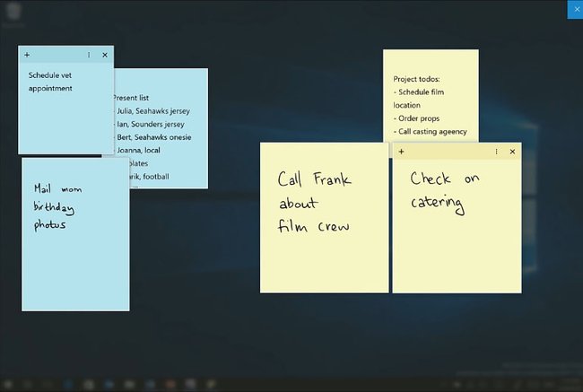The width and height of the screenshot is (583, 392).
Task: Click the handwritten 'birthday' word
Action: (54, 208)
